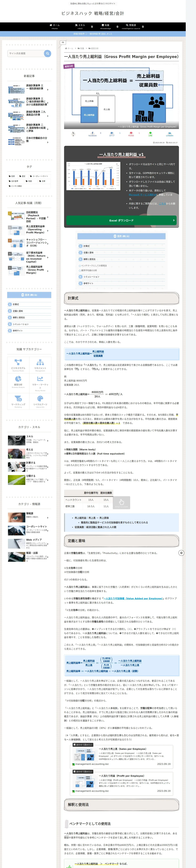Click the 知識 folder breadcrumb
Viewport: 196px width, 868px height.
coord(81,48)
